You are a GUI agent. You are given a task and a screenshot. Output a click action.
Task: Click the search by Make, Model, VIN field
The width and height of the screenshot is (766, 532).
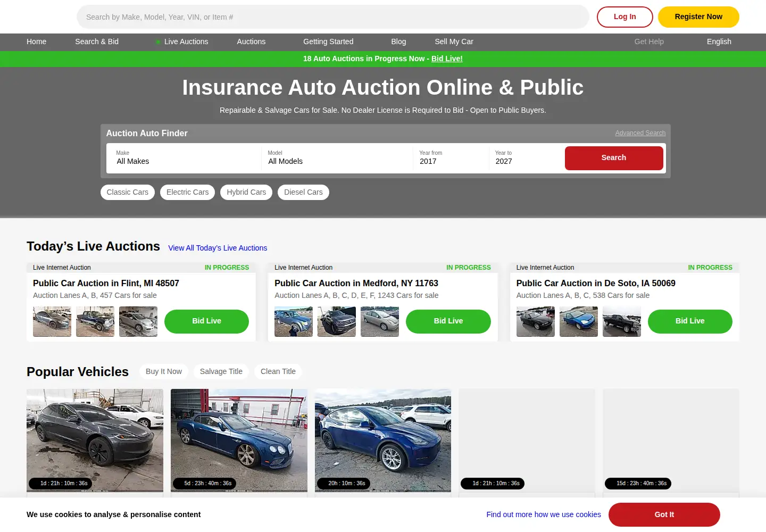tap(333, 17)
